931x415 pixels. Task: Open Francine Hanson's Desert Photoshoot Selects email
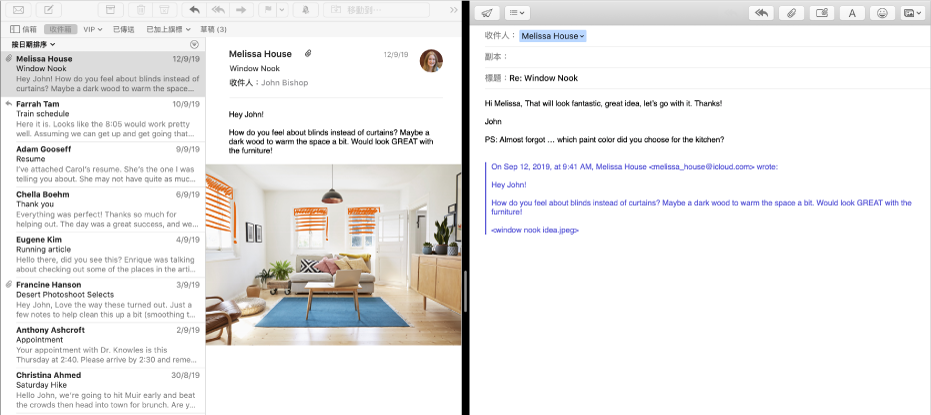point(103,300)
